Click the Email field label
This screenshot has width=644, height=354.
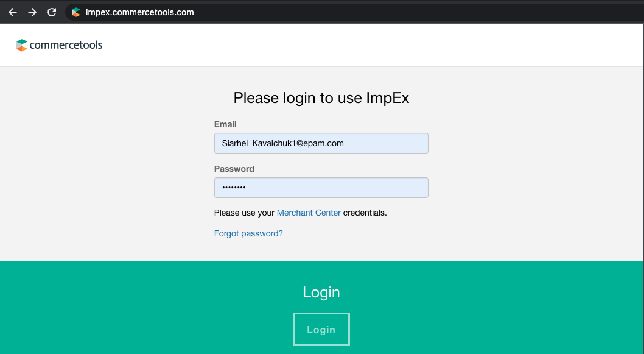tap(225, 124)
